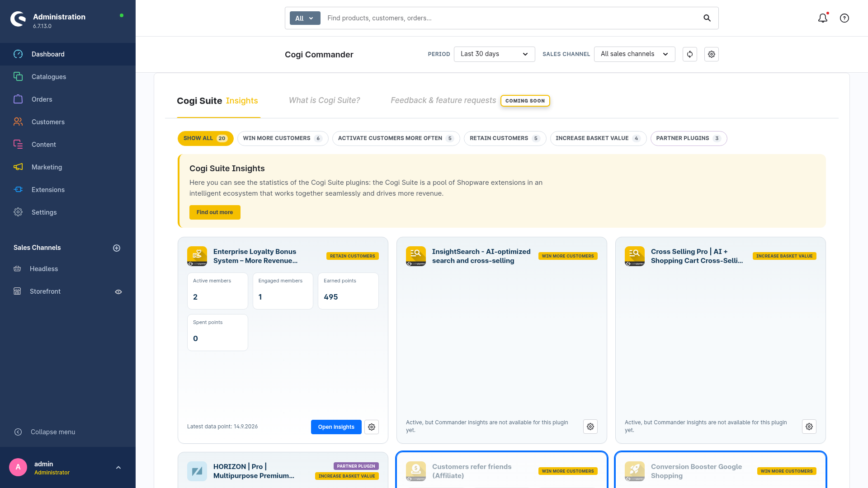This screenshot has height=488, width=868.
Task: Open Cross Selling Pro settings gear
Action: pos(809,427)
